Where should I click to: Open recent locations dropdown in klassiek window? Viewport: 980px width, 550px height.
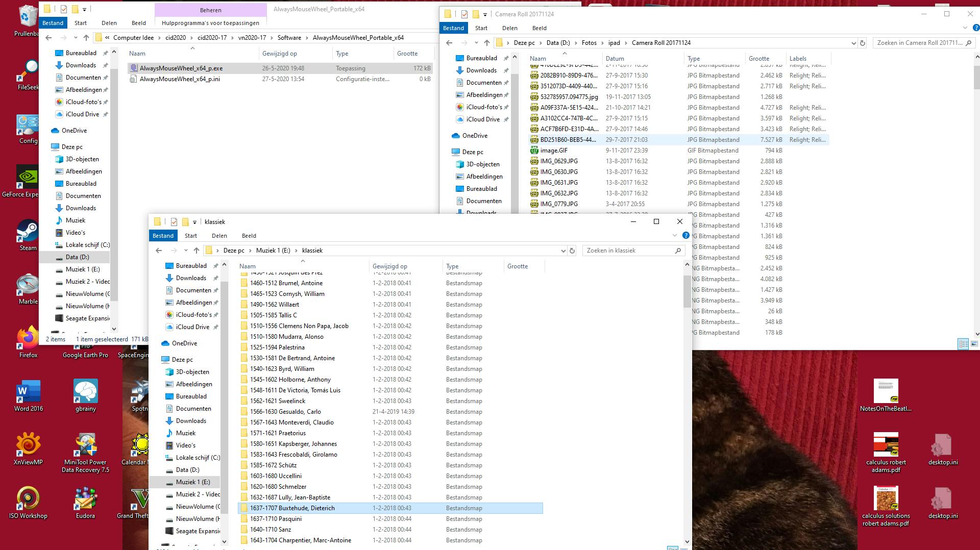click(x=185, y=251)
